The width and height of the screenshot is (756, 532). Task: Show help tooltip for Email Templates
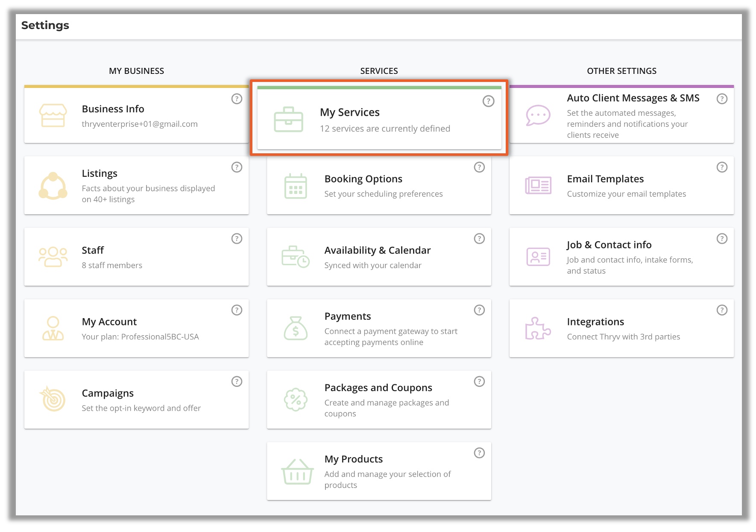(x=722, y=167)
